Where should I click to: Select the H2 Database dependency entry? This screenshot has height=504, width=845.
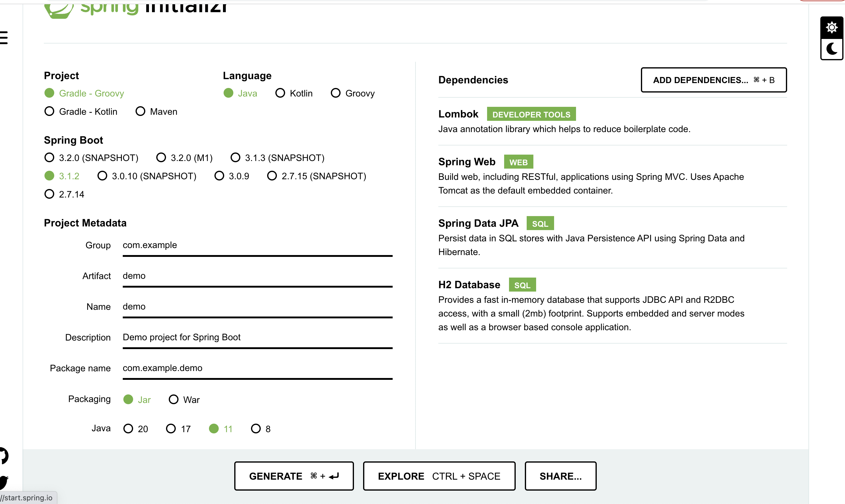point(612,306)
